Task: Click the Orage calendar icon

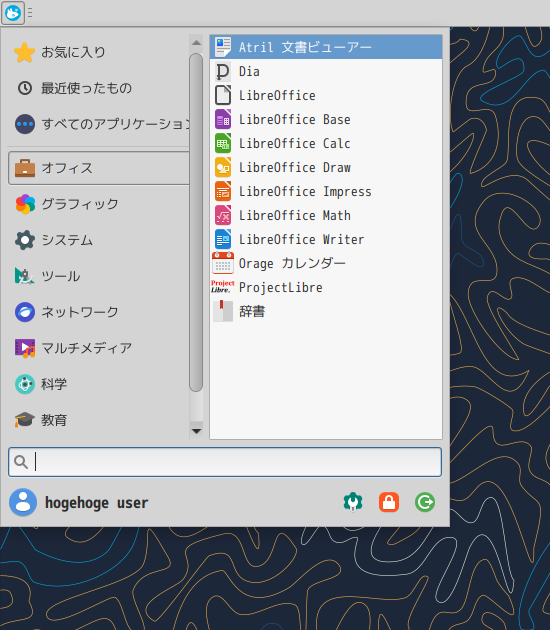Action: tap(223, 263)
